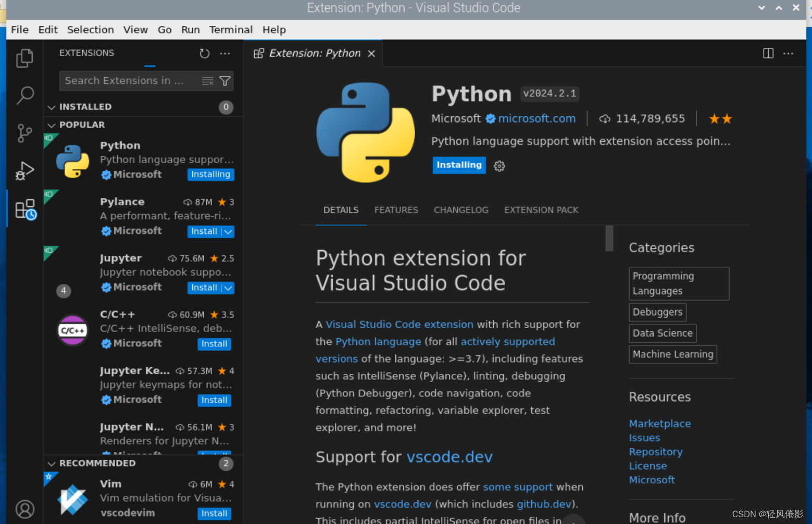Open Pylance Install dropdown arrow
The height and width of the screenshot is (524, 812).
point(228,232)
